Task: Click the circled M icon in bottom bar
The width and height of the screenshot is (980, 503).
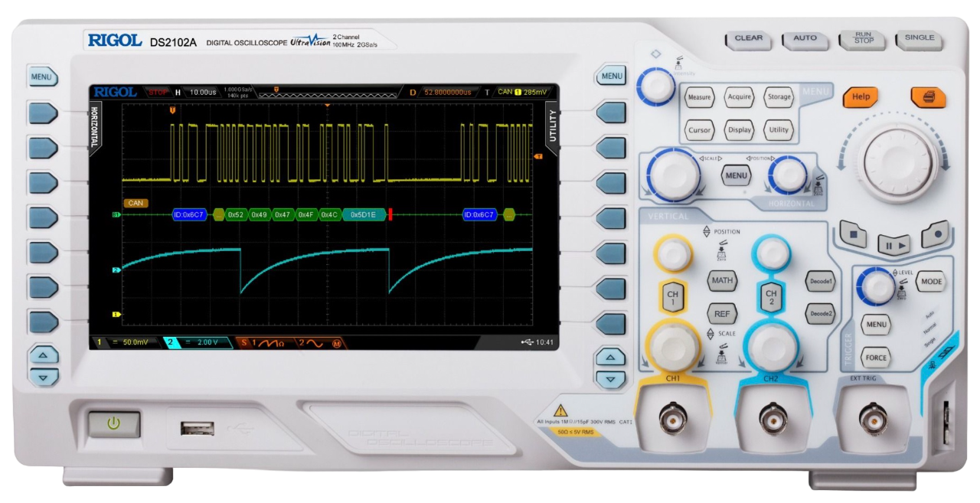Action: [336, 343]
